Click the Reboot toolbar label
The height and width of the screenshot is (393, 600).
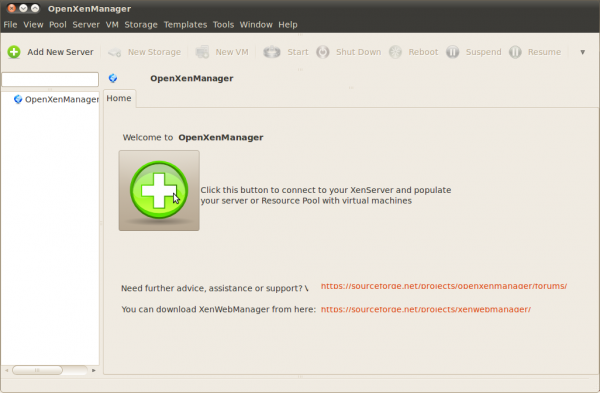(x=423, y=52)
